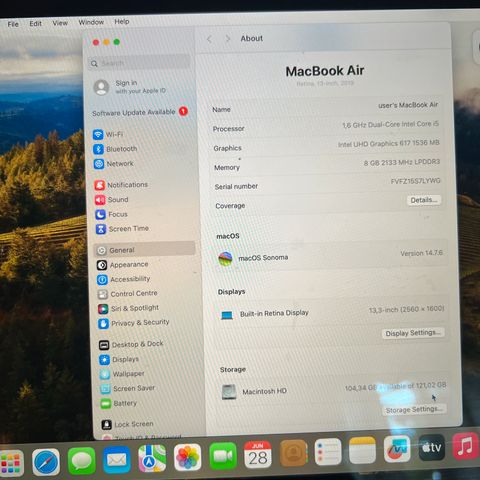The height and width of the screenshot is (480, 480).
Task: Open Privacy & Security settings
Action: click(134, 323)
